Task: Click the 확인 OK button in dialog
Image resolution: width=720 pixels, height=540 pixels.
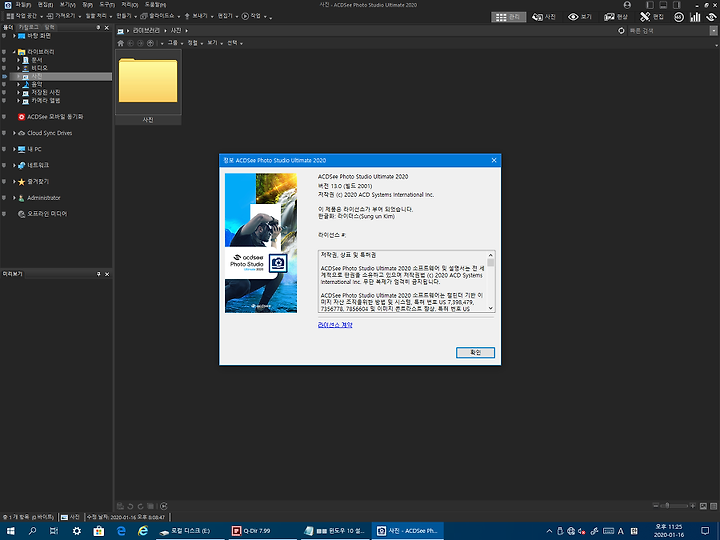Action: click(x=475, y=353)
